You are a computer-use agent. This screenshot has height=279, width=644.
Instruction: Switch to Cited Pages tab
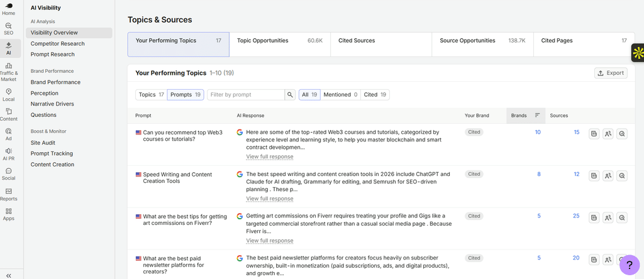point(584,45)
